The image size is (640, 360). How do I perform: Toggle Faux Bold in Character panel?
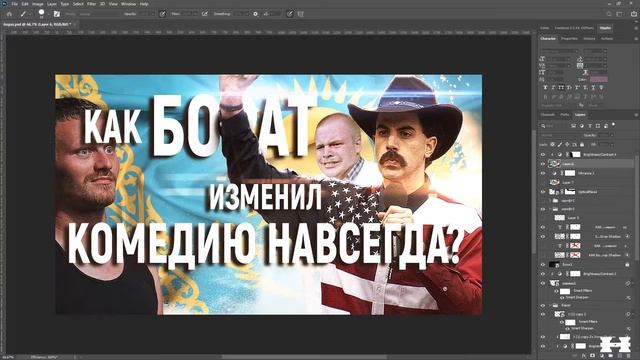point(545,87)
